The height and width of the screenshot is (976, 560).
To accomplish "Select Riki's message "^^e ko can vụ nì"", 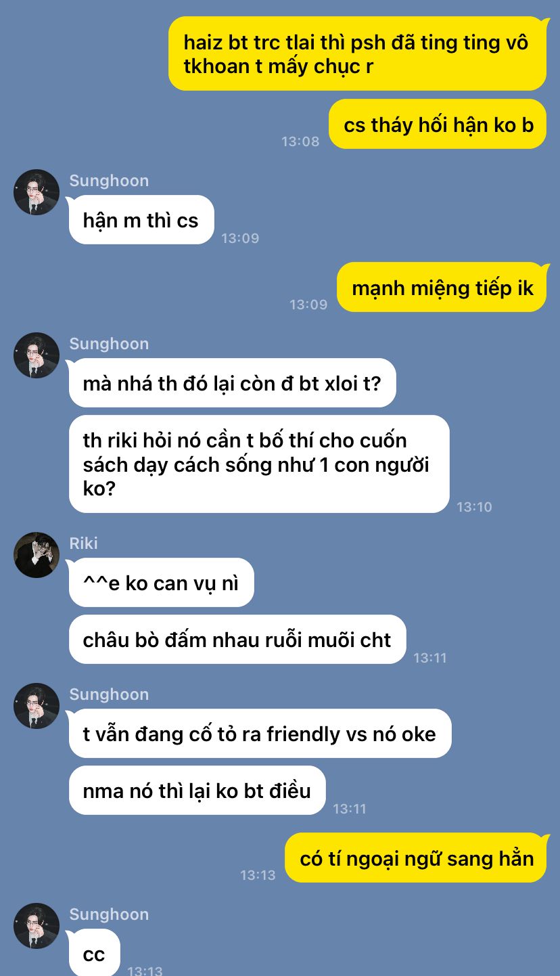I will (x=161, y=583).
